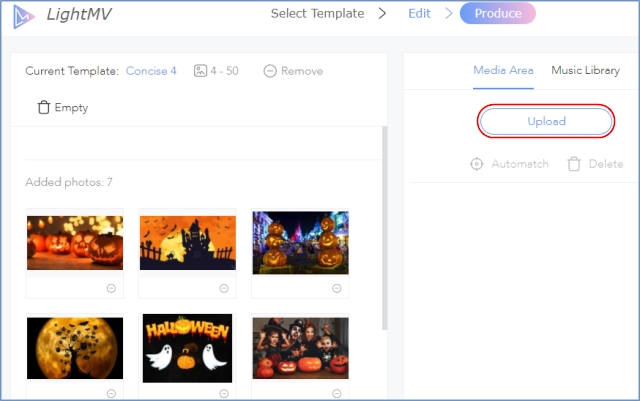Click the '4 - 50' photo range text
The width and height of the screenshot is (640, 401).
tap(224, 71)
